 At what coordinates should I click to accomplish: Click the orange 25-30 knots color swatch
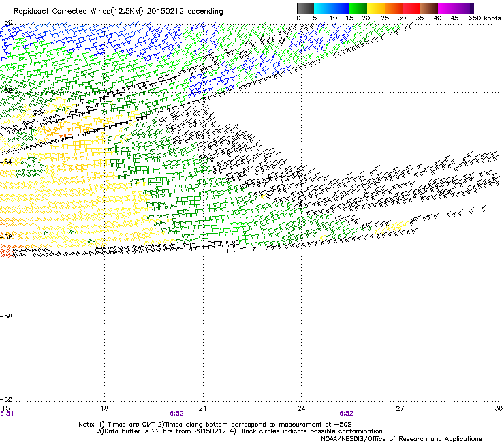394,8
